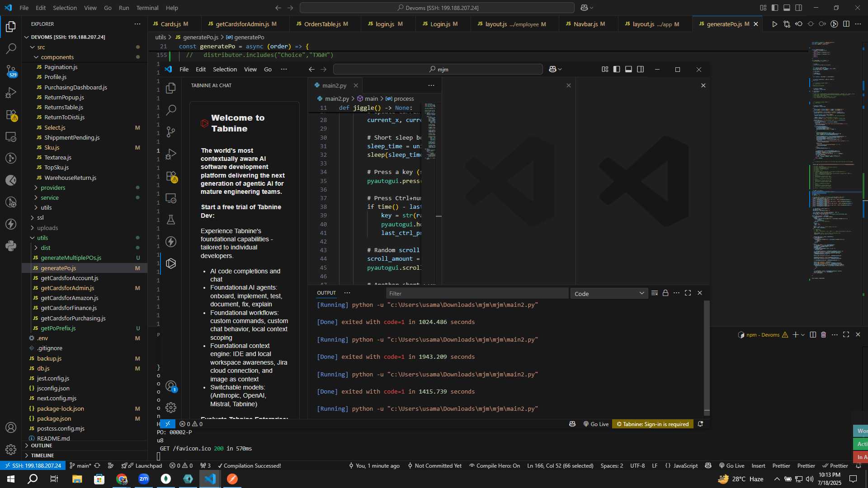Split the npm Devoms terminal
Viewport: 868px width, 488px height.
(x=813, y=335)
